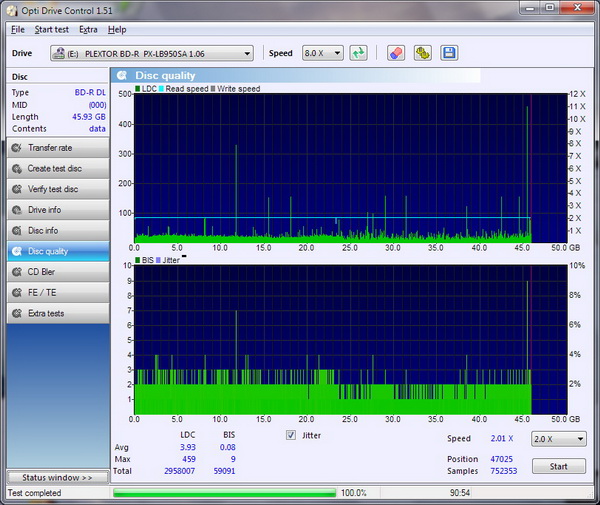This screenshot has height=505, width=600.
Task: Click the position value 47025
Action: point(501,459)
